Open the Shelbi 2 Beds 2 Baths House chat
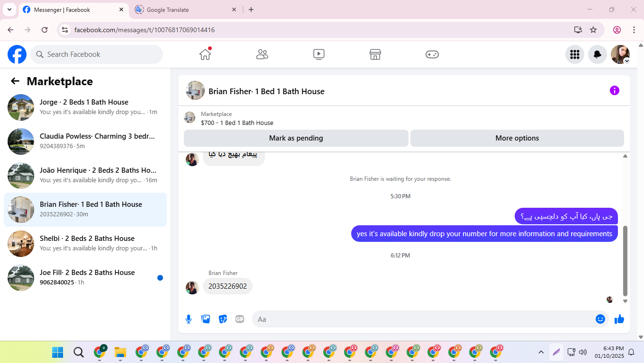 pyautogui.click(x=85, y=244)
